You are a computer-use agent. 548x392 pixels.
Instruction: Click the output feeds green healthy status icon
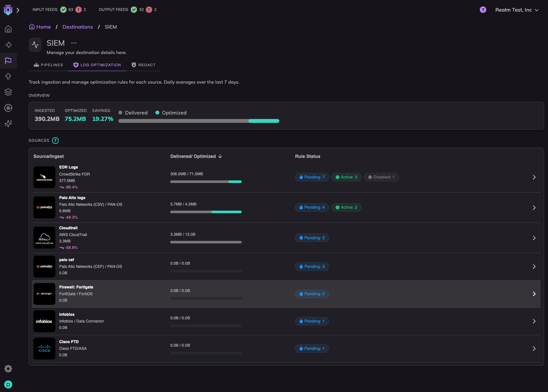tap(134, 10)
